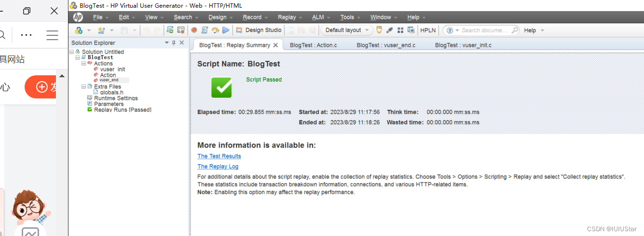The width and height of the screenshot is (644, 236).
Task: Click inside the Search documentation field
Action: coord(484,30)
